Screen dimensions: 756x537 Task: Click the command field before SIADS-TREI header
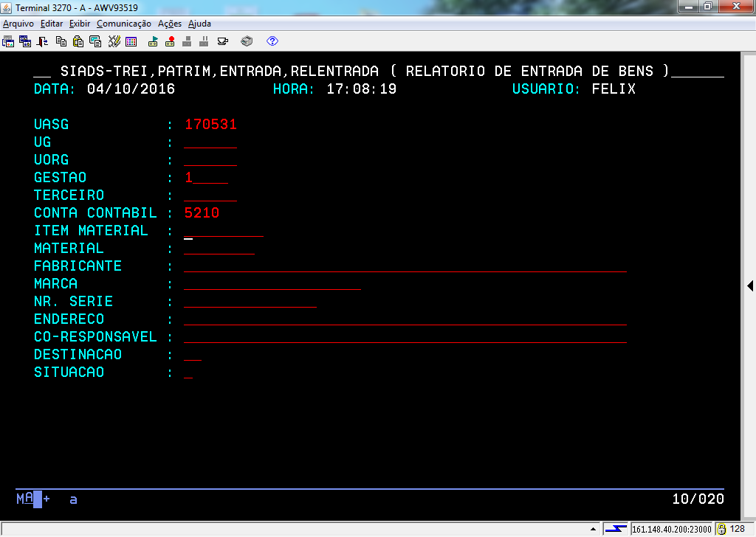(42, 72)
